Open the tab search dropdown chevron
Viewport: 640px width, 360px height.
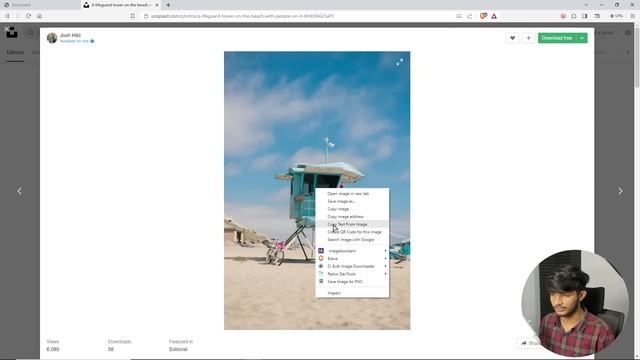(x=586, y=5)
